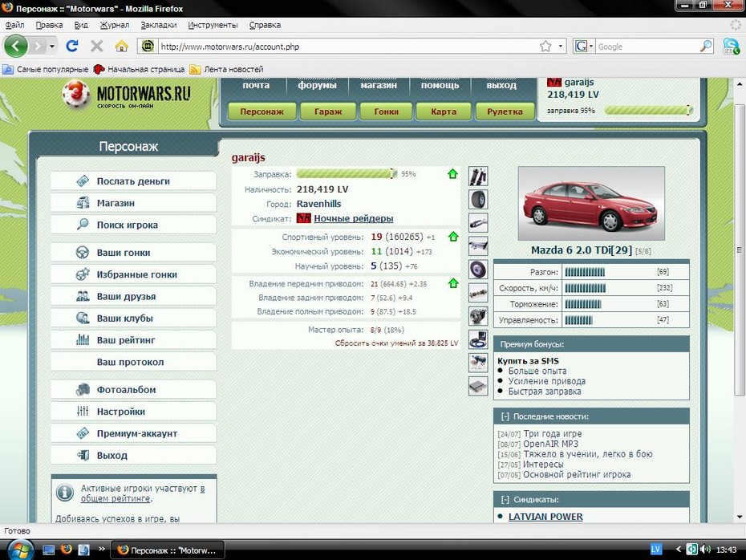Open the Инструменты menu

click(213, 25)
